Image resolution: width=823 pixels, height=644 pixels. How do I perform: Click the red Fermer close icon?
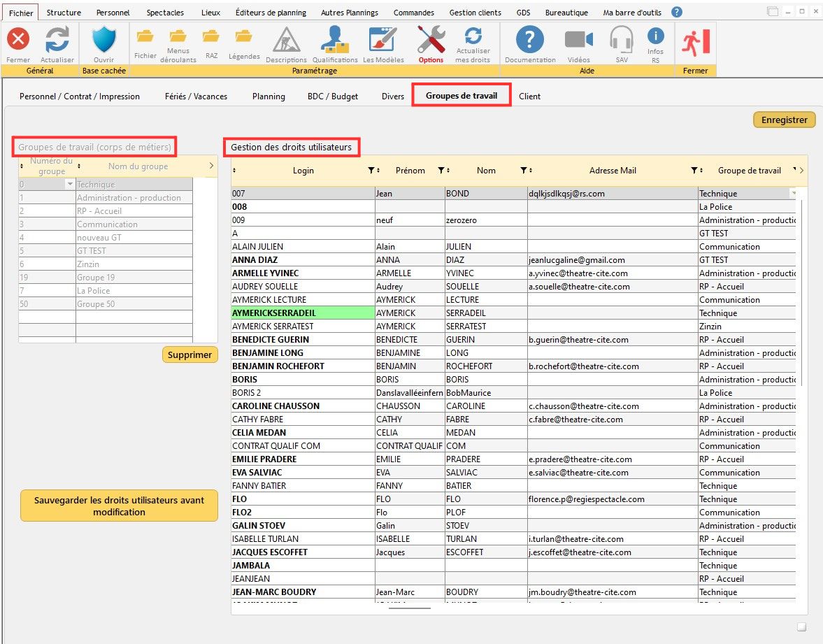coord(18,40)
